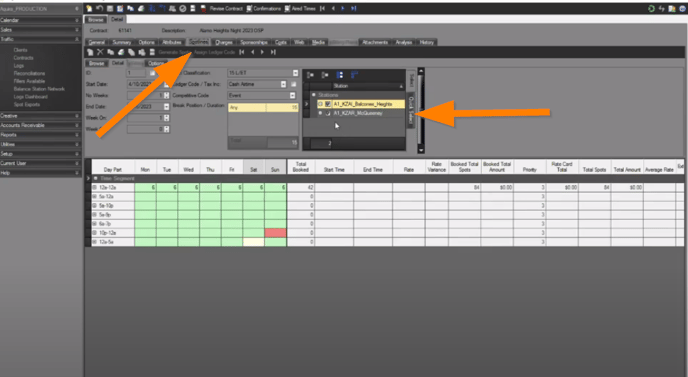Screen dimensions: 688x377
Task: Click the red Sunday cell in 10p-12a row
Action: tap(276, 233)
